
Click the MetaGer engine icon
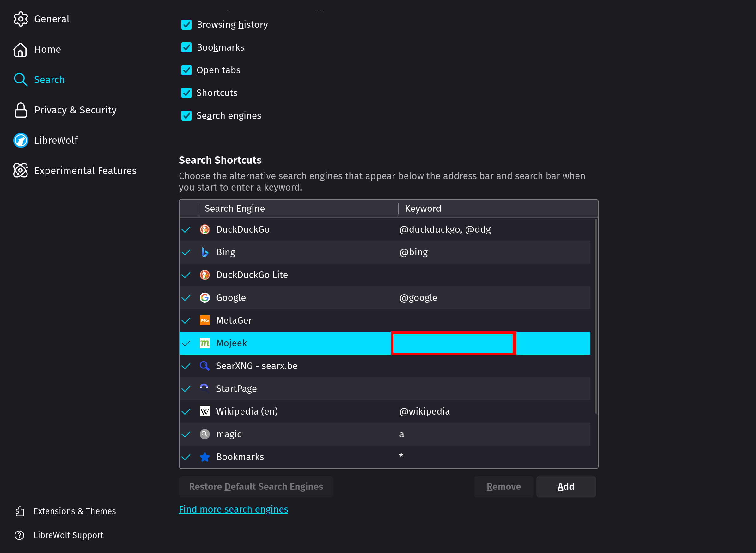click(204, 320)
